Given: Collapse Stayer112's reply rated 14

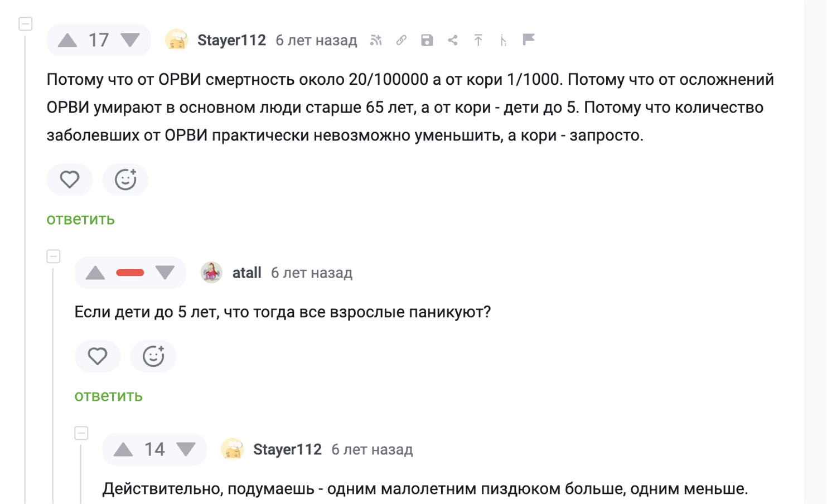Looking at the screenshot, I should point(81,433).
